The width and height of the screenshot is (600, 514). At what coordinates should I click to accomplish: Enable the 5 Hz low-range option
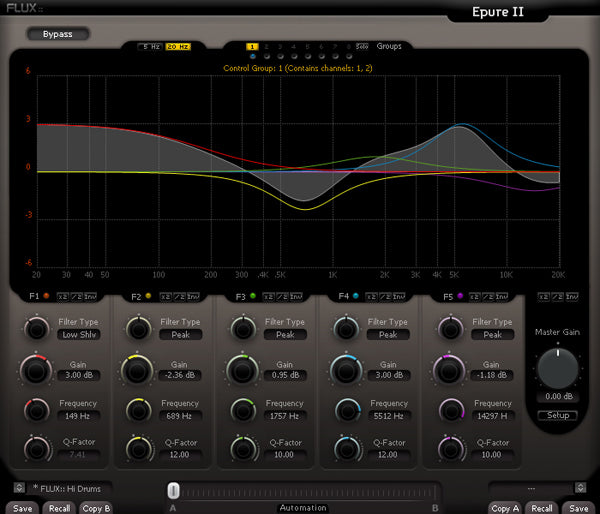[x=149, y=47]
